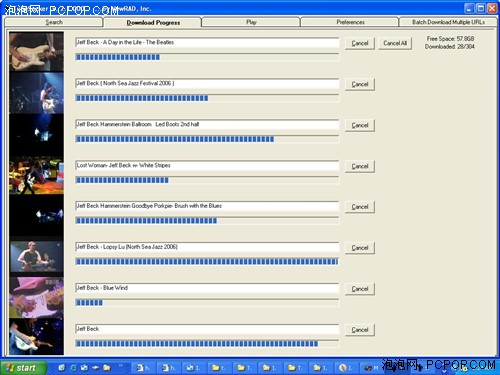500x375 pixels.
Task: Cancel the A Day in the Life download
Action: coord(360,43)
